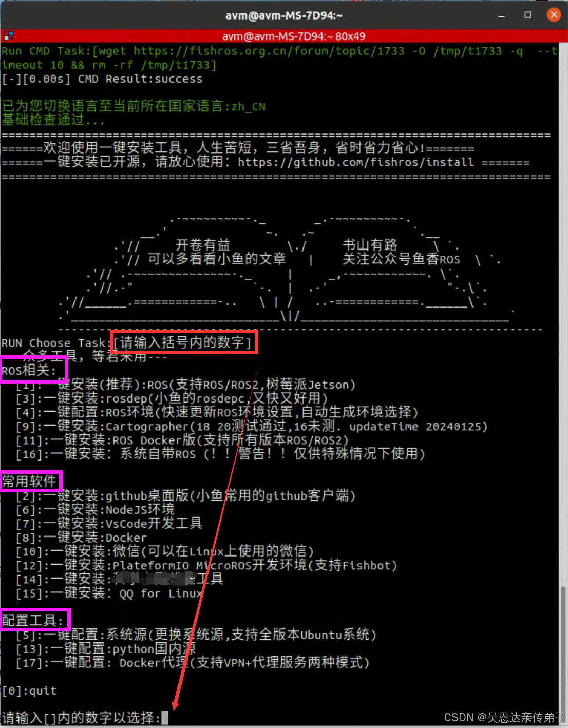
Task: Select the [11] ROS Docker version entry
Action: click(182, 440)
